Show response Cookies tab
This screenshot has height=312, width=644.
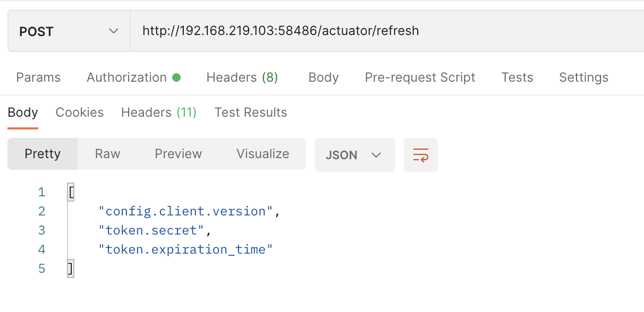pyautogui.click(x=80, y=112)
